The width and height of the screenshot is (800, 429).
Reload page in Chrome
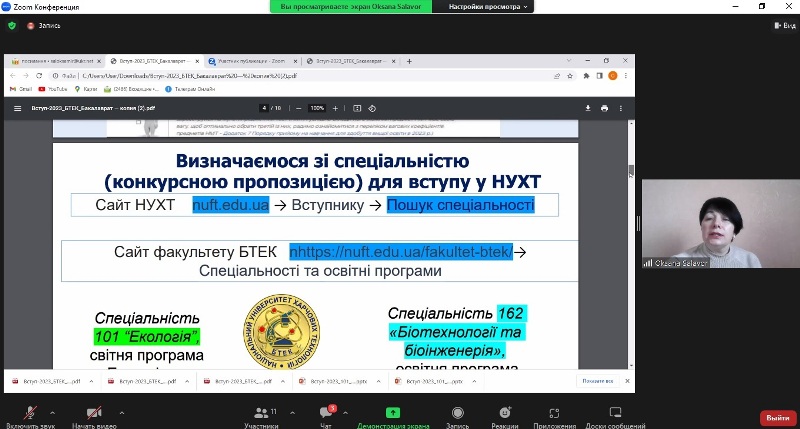39,75
